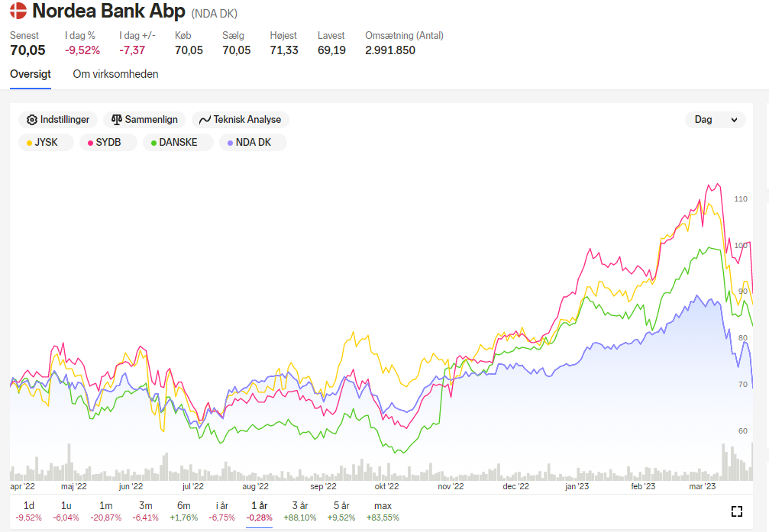The height and width of the screenshot is (532, 769).
Task: Select the Oversigt tab
Action: 31,74
